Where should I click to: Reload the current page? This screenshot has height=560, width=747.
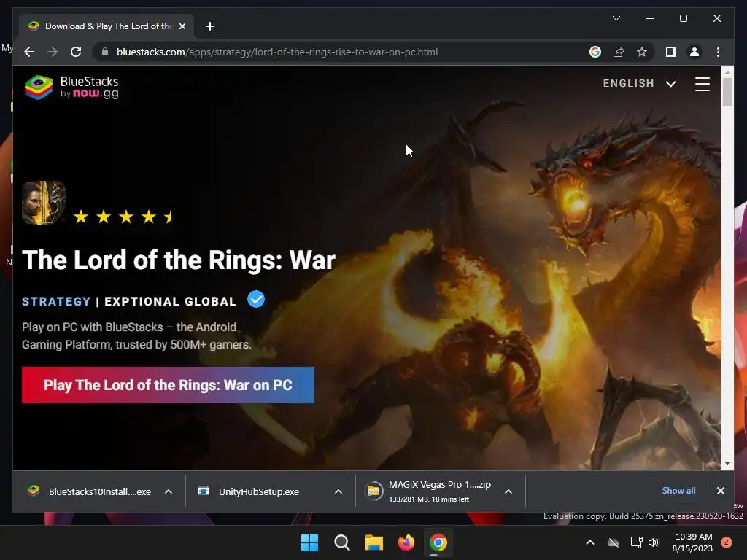coord(76,52)
